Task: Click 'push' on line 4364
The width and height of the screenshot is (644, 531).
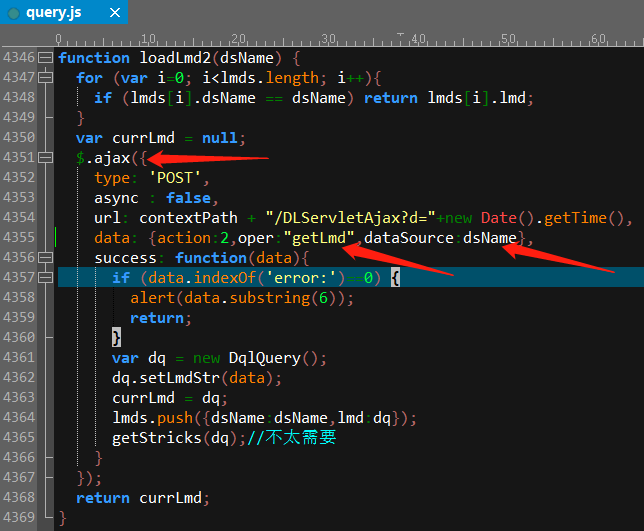Action: pyautogui.click(x=175, y=418)
